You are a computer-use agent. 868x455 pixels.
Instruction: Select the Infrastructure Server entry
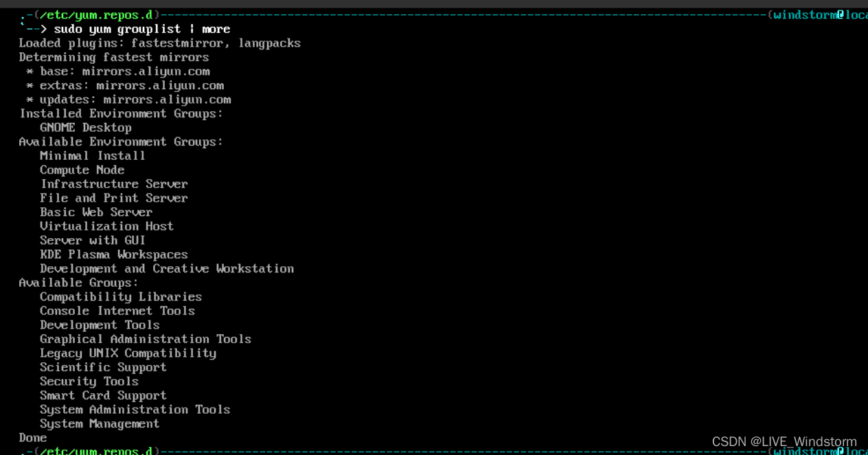[114, 184]
